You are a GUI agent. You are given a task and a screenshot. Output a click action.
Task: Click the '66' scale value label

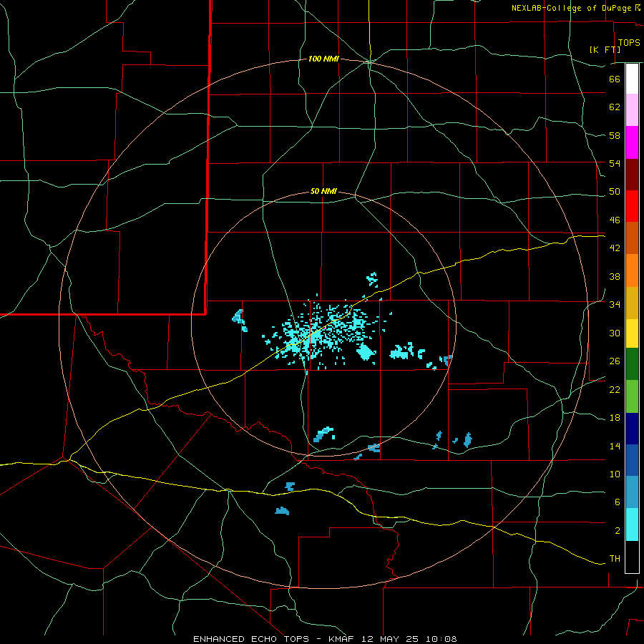pos(615,79)
